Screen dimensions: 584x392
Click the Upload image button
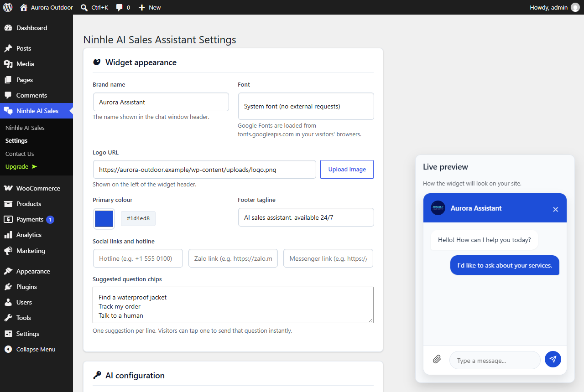pos(347,169)
